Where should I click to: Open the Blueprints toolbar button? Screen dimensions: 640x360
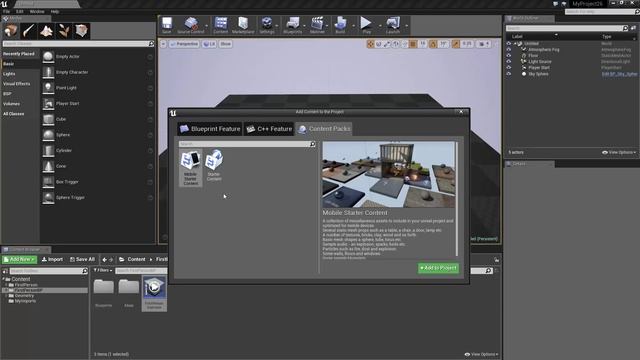tap(293, 24)
